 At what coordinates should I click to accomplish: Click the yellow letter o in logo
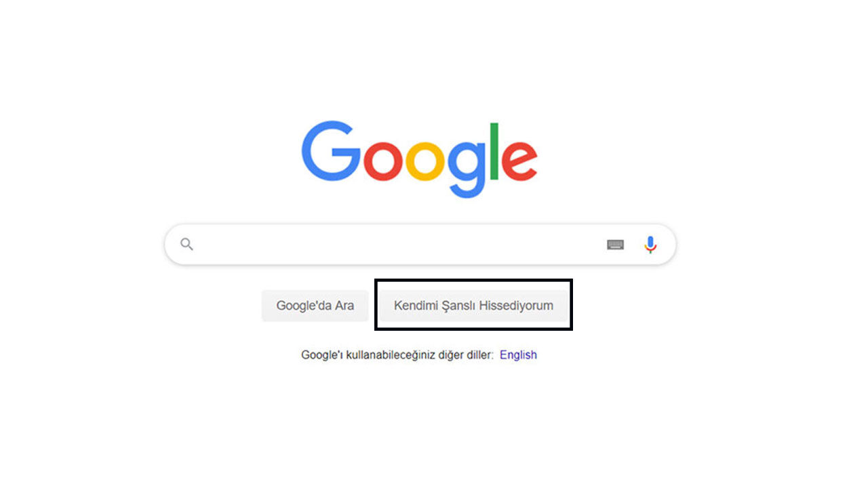point(425,161)
